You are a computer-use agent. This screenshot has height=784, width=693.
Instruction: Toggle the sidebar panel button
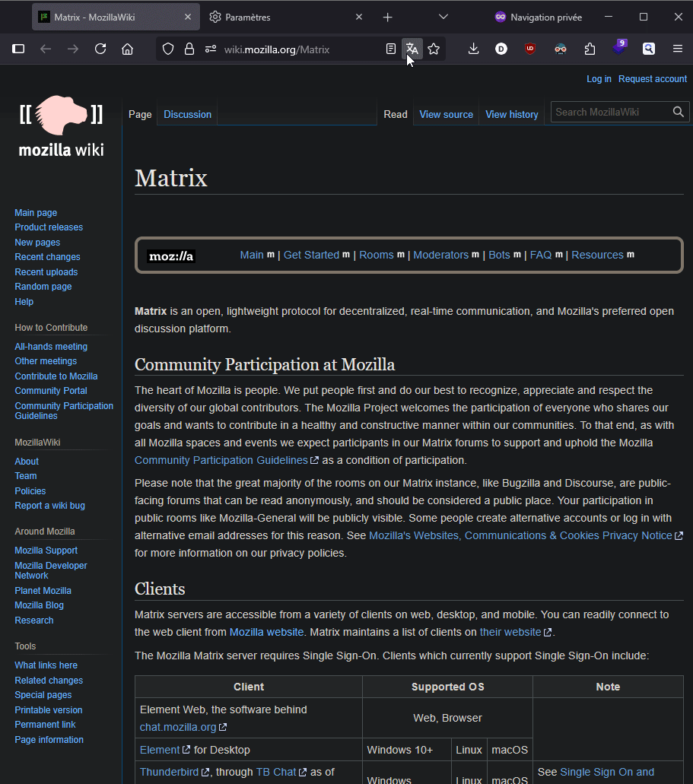click(x=18, y=49)
